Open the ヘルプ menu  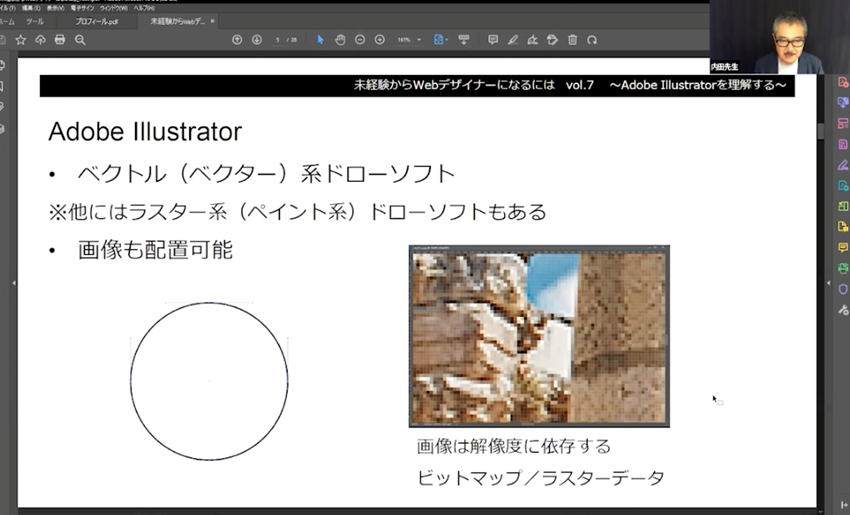tap(144, 8)
